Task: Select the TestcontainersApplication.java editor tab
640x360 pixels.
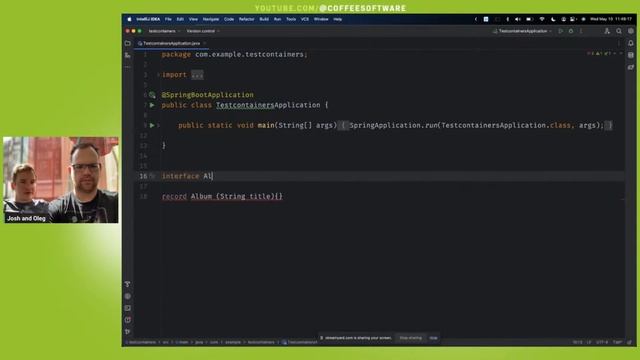Action: pyautogui.click(x=171, y=43)
